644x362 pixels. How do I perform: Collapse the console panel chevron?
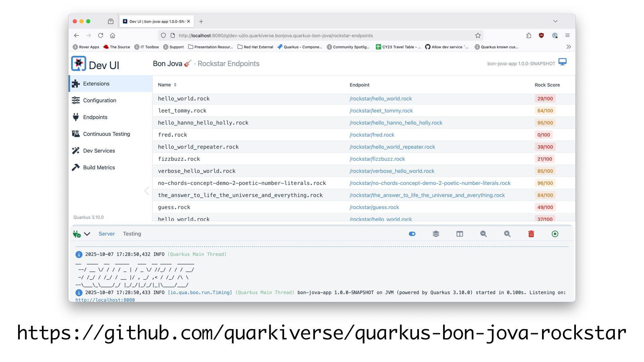point(87,234)
